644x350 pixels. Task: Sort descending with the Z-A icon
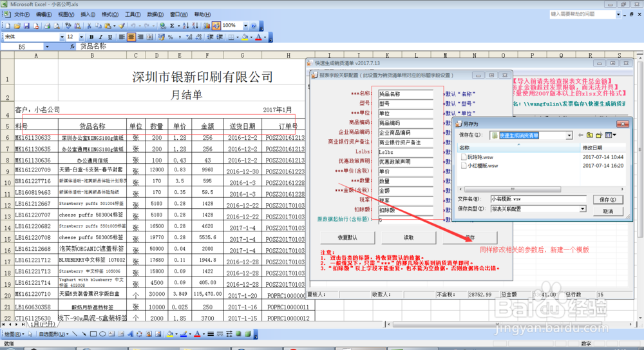pyautogui.click(x=195, y=26)
